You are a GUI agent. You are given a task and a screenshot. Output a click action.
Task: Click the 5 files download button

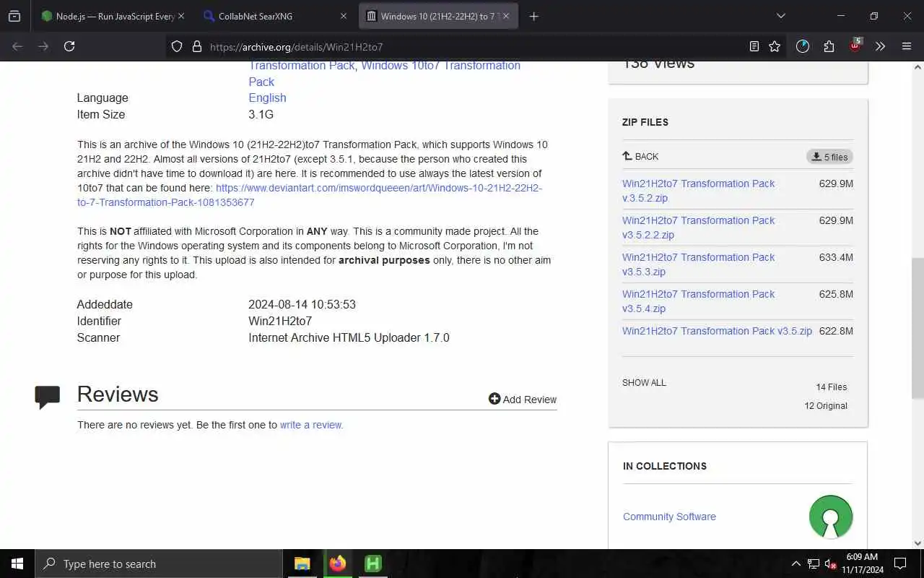tap(829, 157)
